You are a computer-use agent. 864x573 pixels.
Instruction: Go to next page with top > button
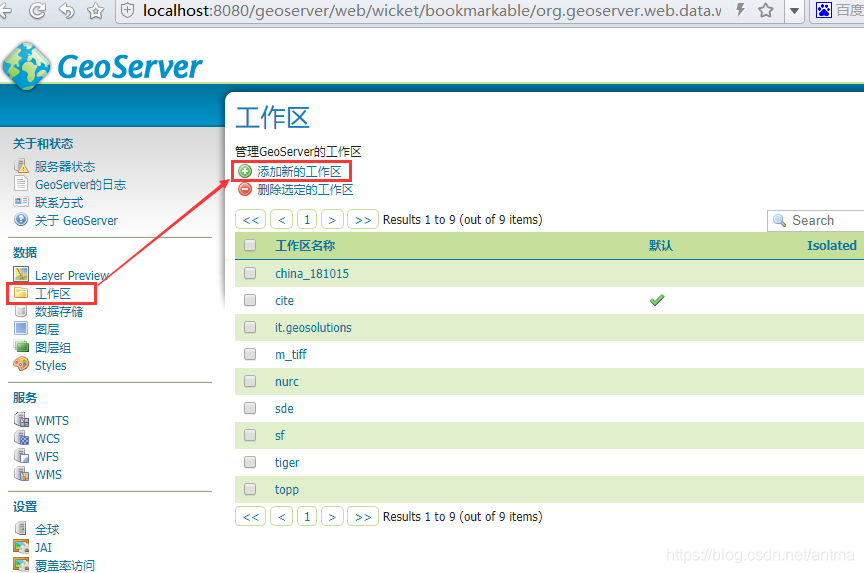click(332, 219)
